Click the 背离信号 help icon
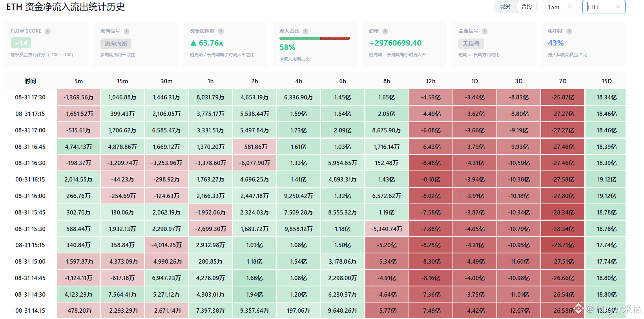The height and width of the screenshot is (319, 644). (485, 31)
